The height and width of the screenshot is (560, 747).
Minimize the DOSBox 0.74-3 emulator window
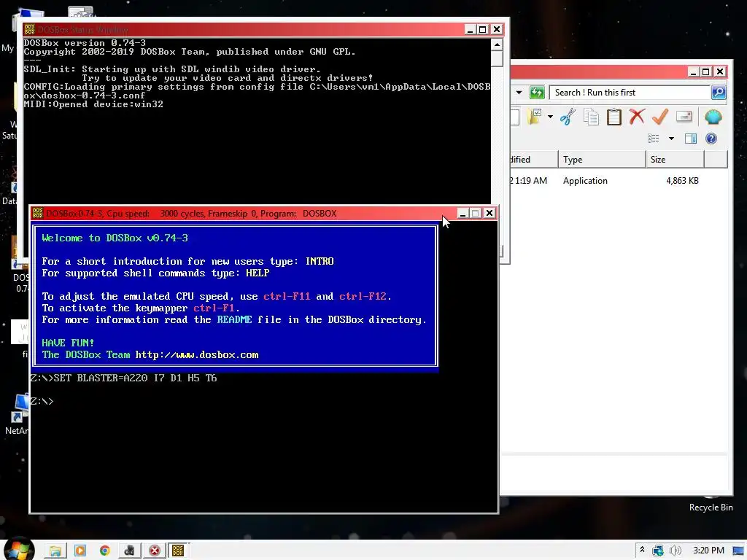coord(462,214)
